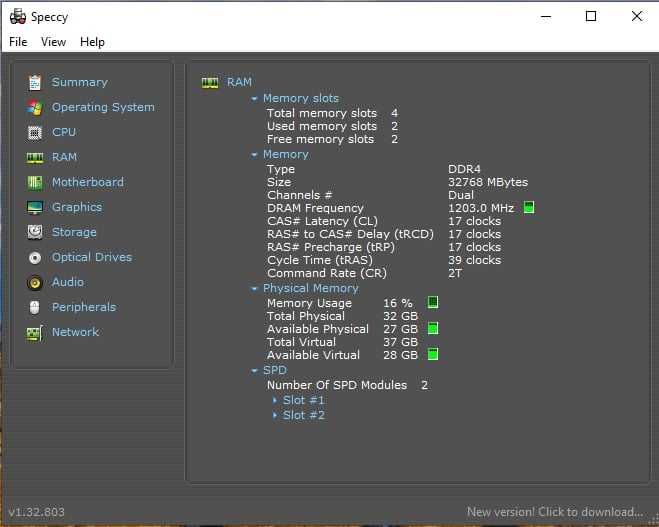The height and width of the screenshot is (527, 659).
Task: Click the Number Of SPD Modules row
Action: 348,385
